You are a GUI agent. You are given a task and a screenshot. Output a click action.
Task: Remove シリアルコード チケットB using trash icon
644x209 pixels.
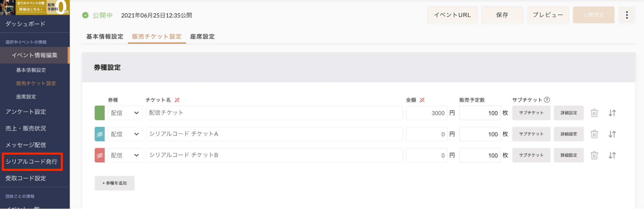click(x=594, y=155)
